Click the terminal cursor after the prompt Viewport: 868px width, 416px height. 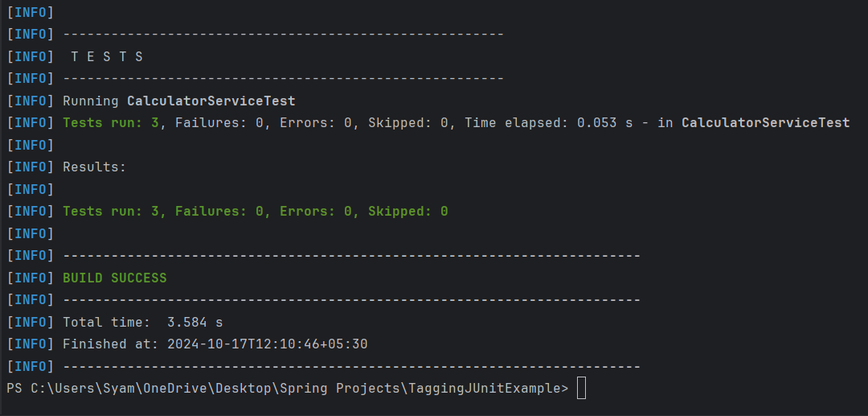tap(581, 389)
